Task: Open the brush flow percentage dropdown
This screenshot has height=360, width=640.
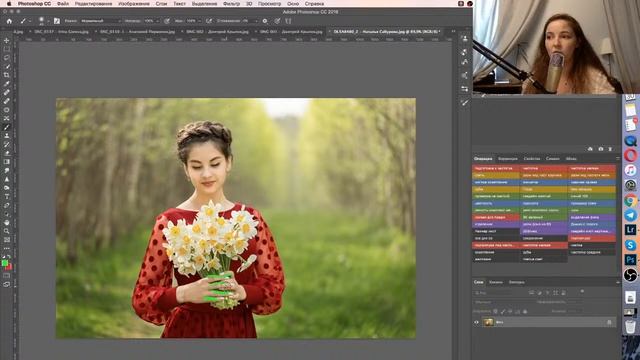Action: pos(194,21)
